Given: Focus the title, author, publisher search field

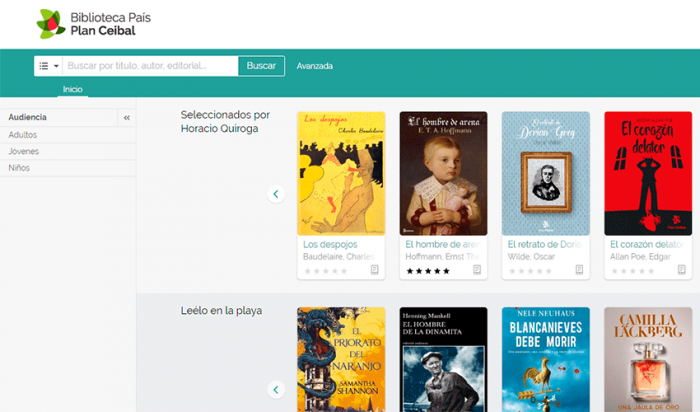Looking at the screenshot, I should (150, 66).
